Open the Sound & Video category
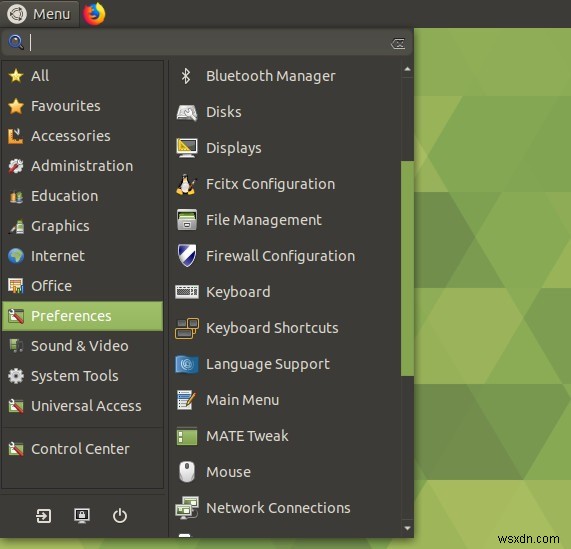This screenshot has height=549, width=571. pyautogui.click(x=83, y=346)
